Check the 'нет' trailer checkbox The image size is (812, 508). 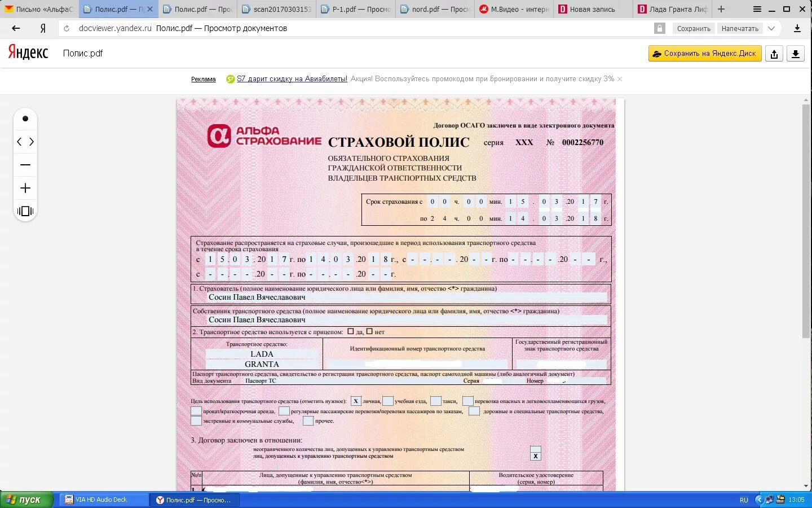click(x=369, y=331)
